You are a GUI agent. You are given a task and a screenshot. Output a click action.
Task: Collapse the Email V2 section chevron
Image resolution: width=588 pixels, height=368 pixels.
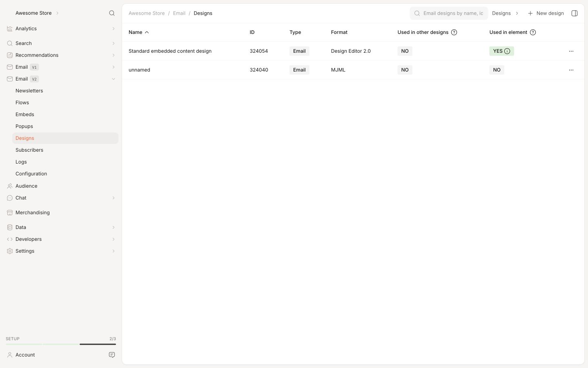point(114,79)
